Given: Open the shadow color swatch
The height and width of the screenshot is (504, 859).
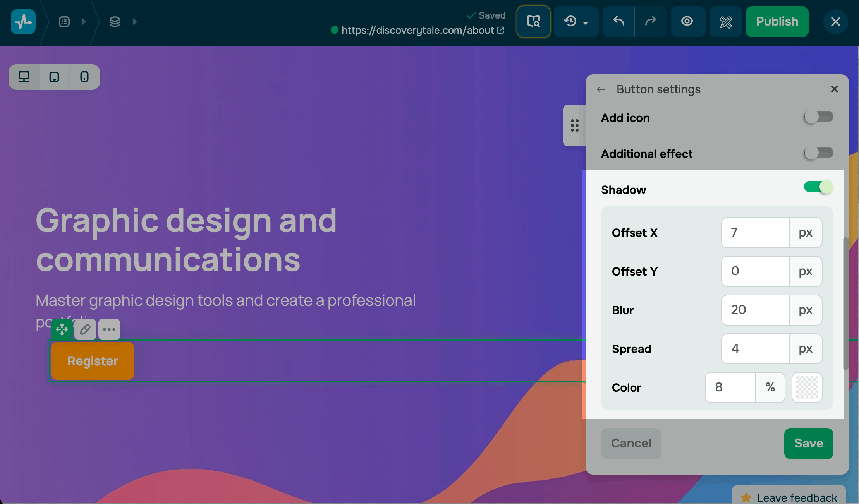Looking at the screenshot, I should (x=807, y=387).
